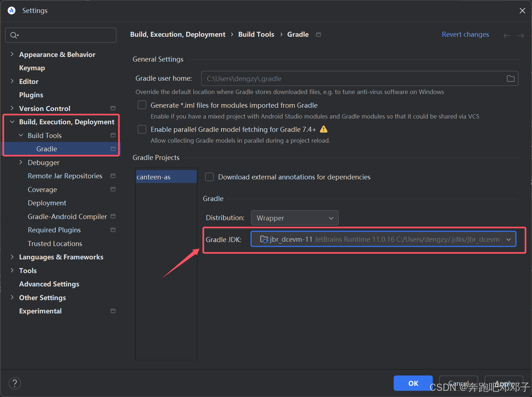Select Coverage settings page
The width and height of the screenshot is (532, 397).
tap(42, 189)
